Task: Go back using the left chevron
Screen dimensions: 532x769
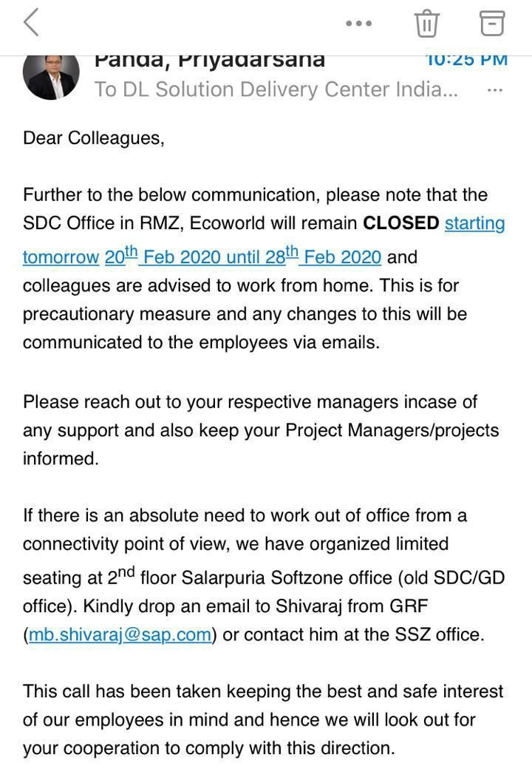Action: [x=31, y=23]
